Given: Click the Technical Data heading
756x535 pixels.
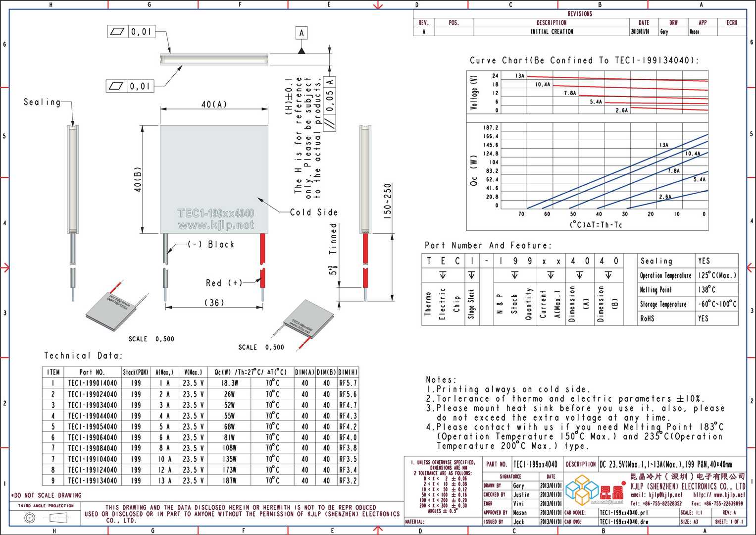Looking at the screenshot, I should tap(83, 356).
